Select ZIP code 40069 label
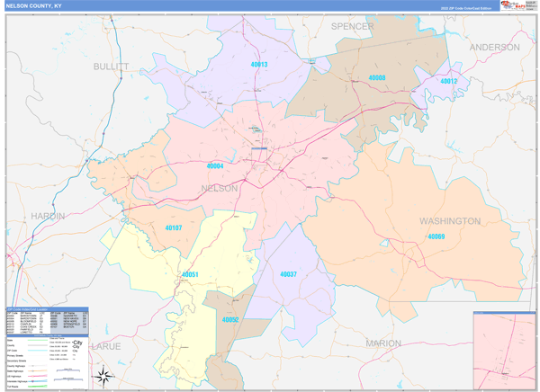 tap(436, 236)
